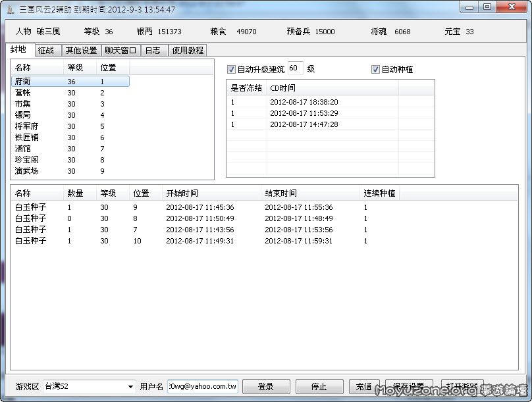Maximize the helper window
Screen dimensions: 532x402
pyautogui.click(x=487, y=7)
